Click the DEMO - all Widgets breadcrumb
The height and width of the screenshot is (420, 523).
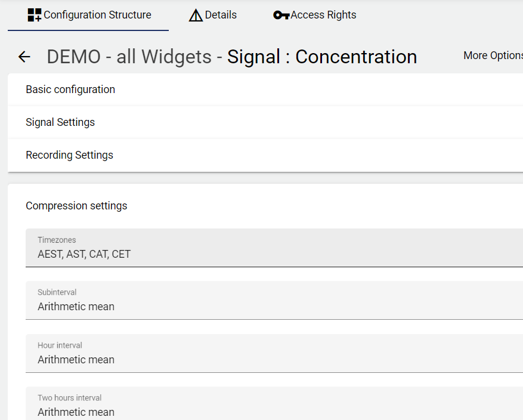[129, 57]
